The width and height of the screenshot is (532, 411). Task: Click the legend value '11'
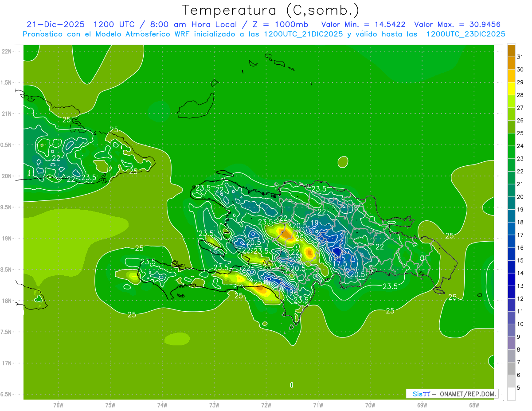point(520,312)
